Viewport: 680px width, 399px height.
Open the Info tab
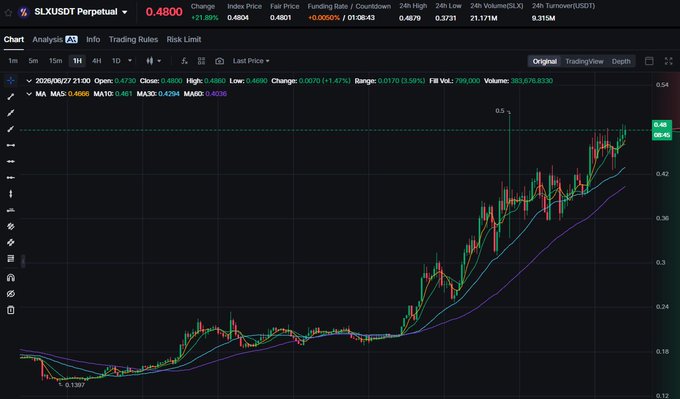tap(93, 39)
